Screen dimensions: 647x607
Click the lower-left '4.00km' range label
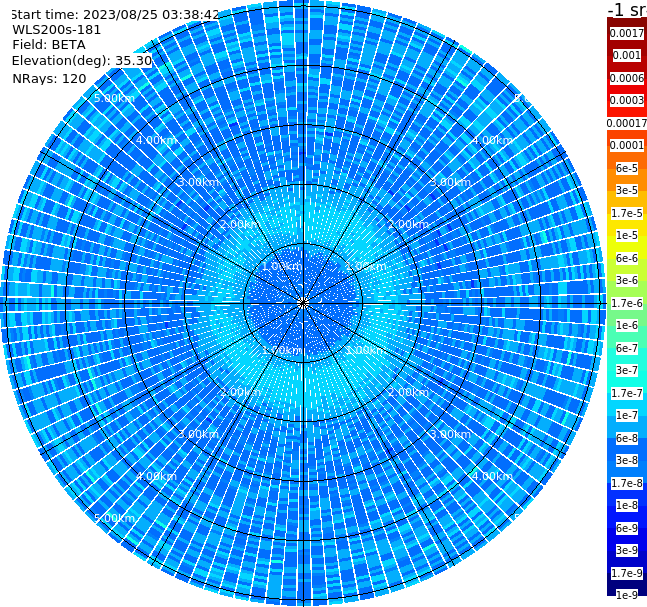click(156, 476)
